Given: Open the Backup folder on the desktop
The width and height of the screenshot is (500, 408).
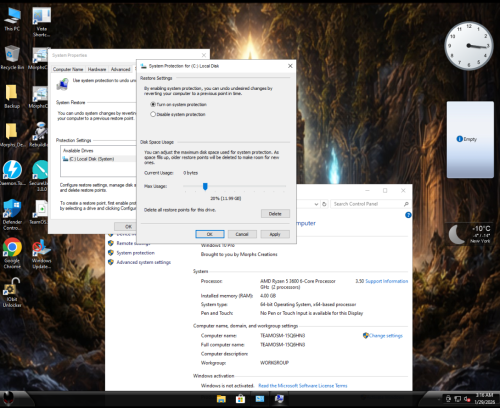Looking at the screenshot, I should pyautogui.click(x=12, y=96).
